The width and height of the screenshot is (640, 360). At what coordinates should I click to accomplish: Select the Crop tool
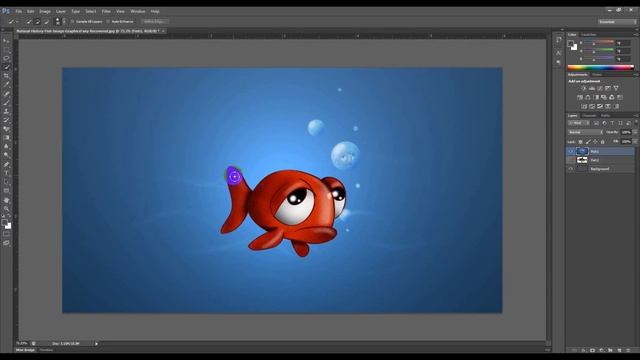click(6, 76)
